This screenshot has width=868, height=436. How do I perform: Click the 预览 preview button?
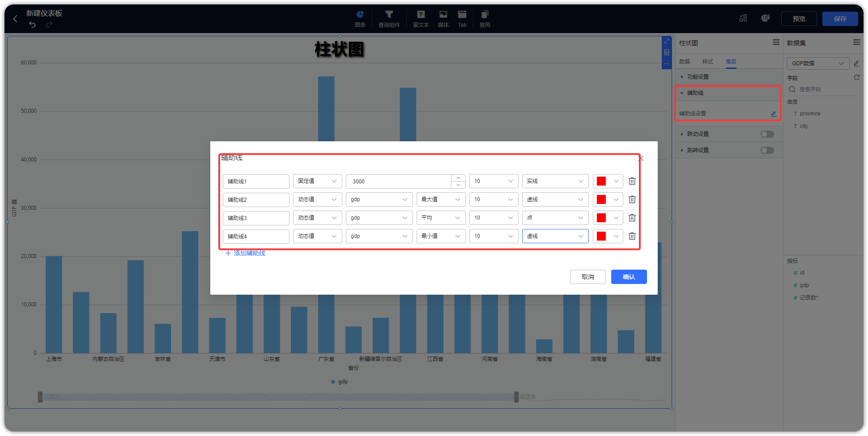799,19
